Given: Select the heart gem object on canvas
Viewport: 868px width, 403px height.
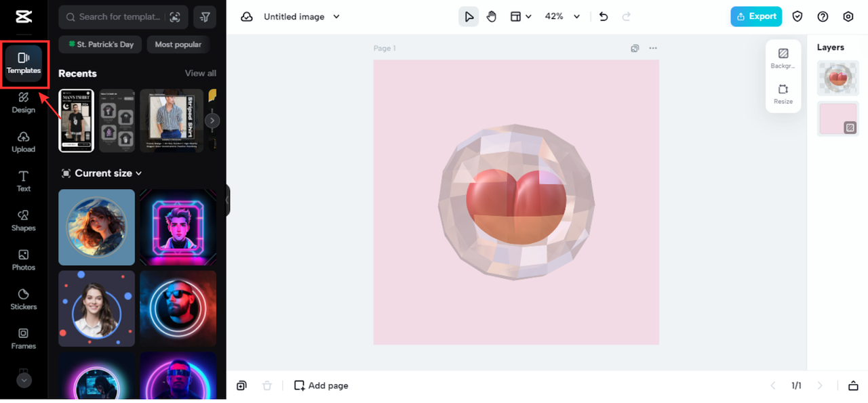Looking at the screenshot, I should [516, 201].
